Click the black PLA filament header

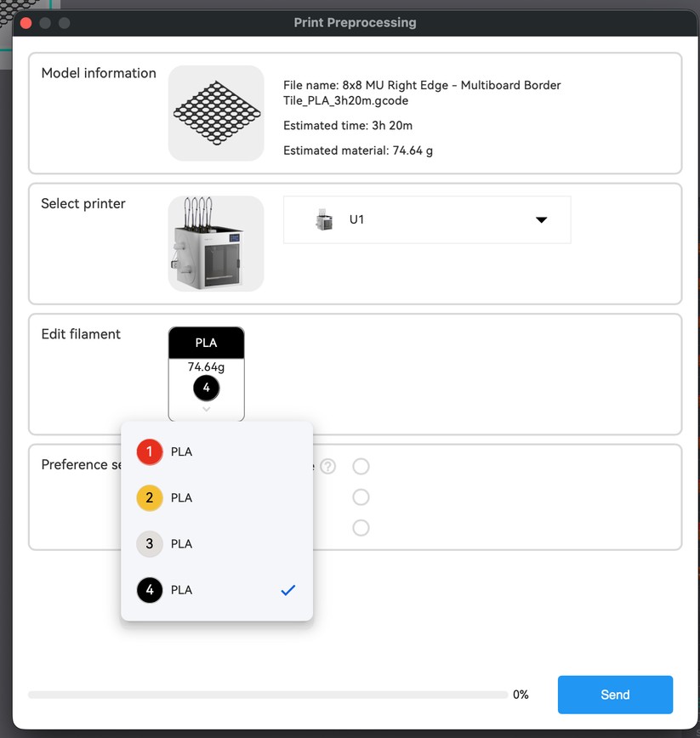click(x=206, y=343)
